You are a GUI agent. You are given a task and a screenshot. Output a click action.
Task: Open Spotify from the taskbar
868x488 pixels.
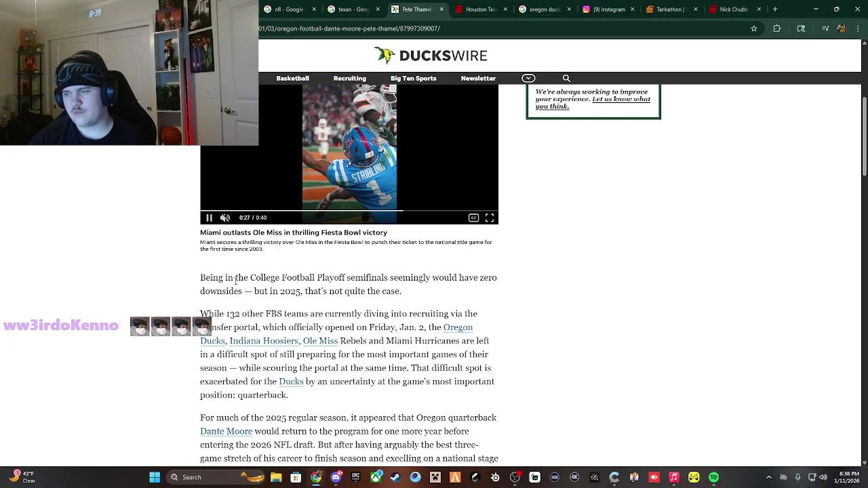713,477
